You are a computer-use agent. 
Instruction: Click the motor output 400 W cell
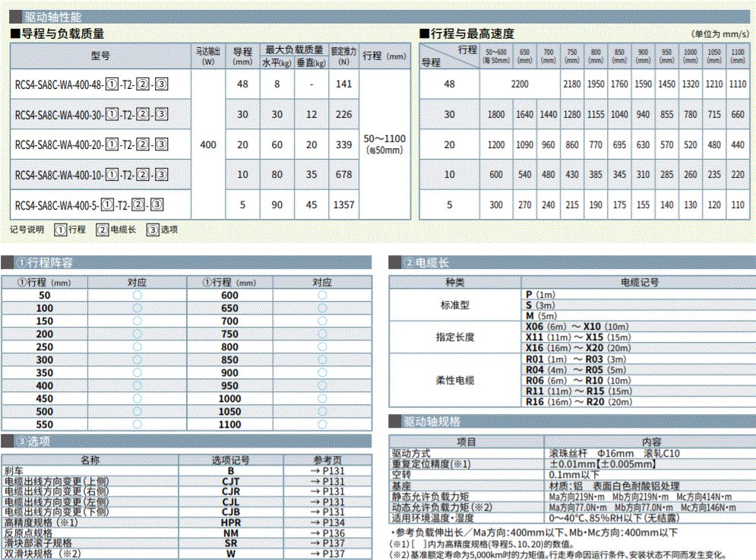(207, 144)
